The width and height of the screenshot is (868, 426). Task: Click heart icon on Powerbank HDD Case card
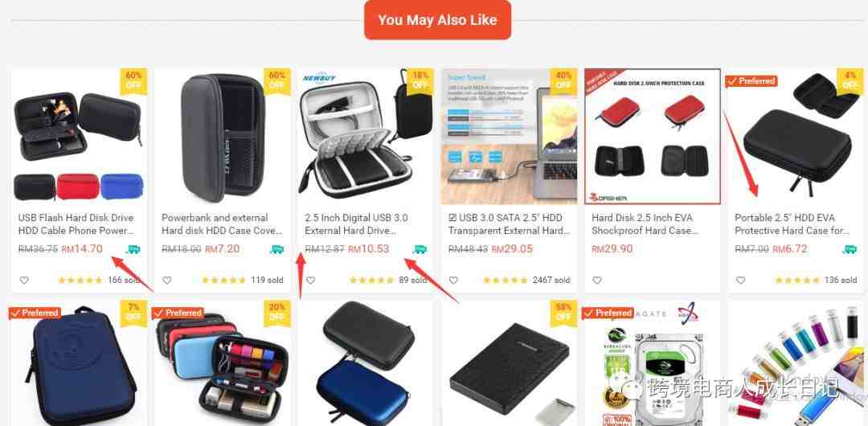pyautogui.click(x=167, y=281)
